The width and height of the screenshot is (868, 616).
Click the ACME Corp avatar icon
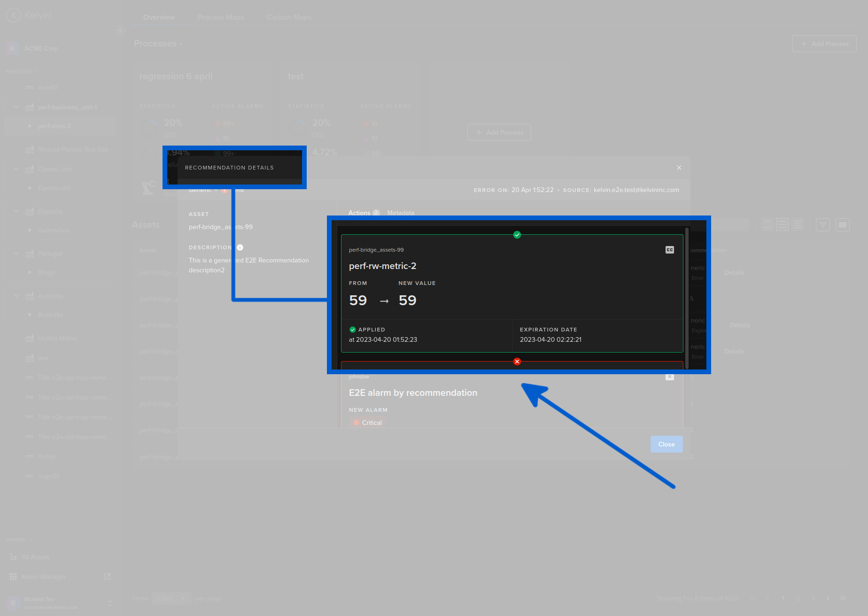12,48
